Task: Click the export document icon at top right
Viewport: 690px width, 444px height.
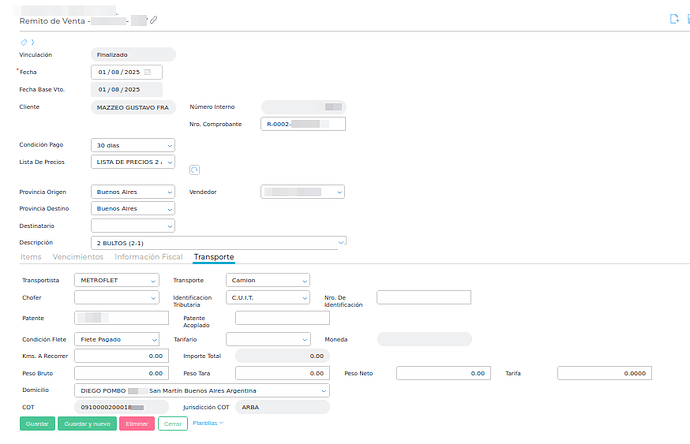Action: pyautogui.click(x=647, y=19)
